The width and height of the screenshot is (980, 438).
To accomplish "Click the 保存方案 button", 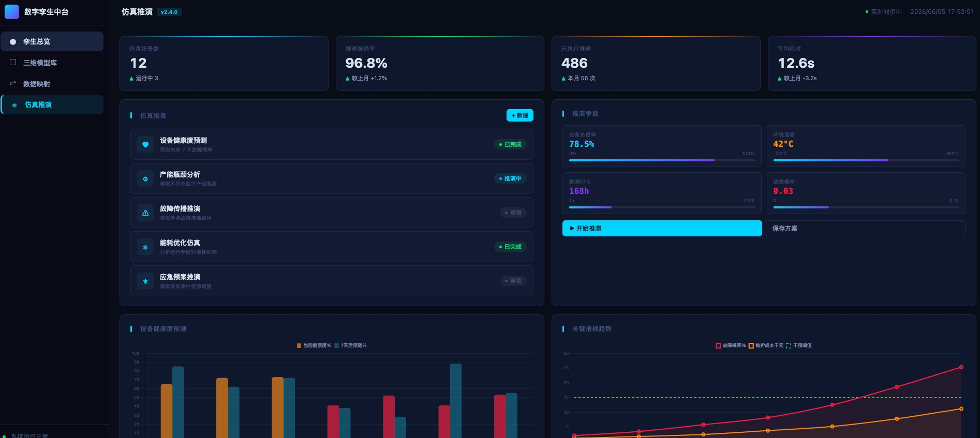I will (x=865, y=228).
